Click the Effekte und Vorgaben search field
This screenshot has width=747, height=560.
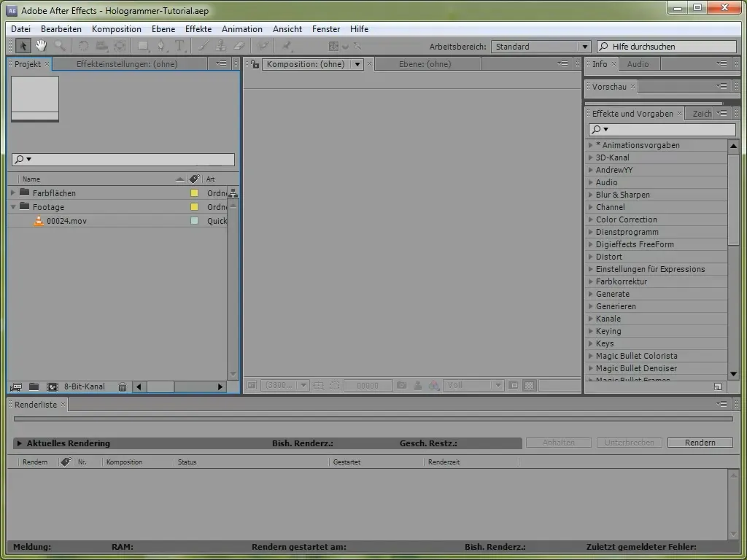(662, 130)
